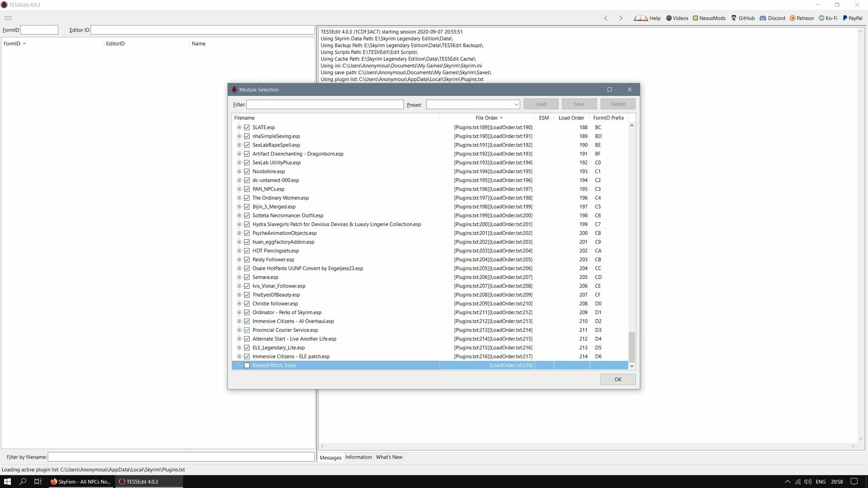868x488 pixels.
Task: Switch to SkyFem Firefox taskbar window
Action: pos(80,482)
